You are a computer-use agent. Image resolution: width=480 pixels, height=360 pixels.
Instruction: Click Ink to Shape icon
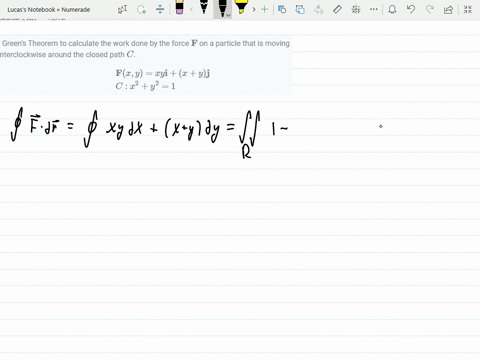pos(300,9)
